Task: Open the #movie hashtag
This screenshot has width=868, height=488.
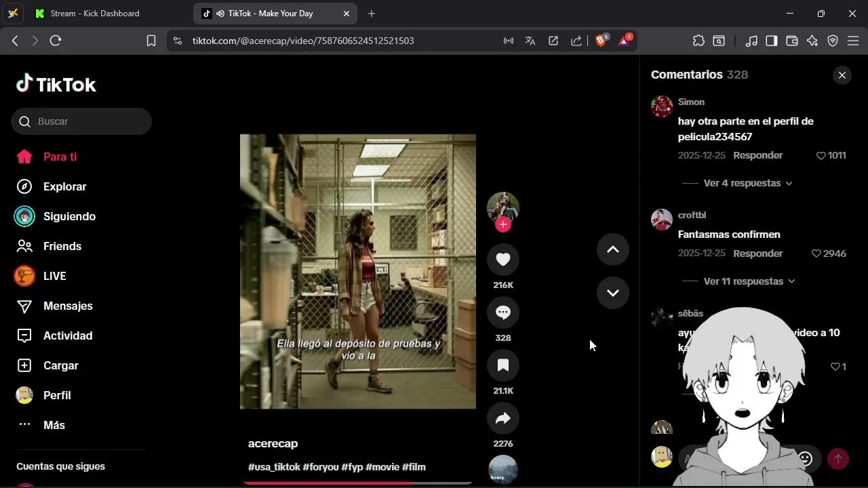Action: coord(382,467)
